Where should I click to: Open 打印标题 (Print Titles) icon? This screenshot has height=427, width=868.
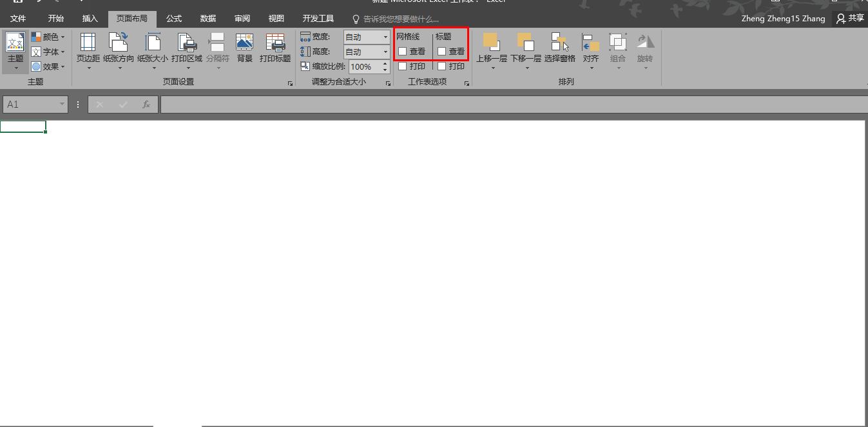click(x=275, y=43)
